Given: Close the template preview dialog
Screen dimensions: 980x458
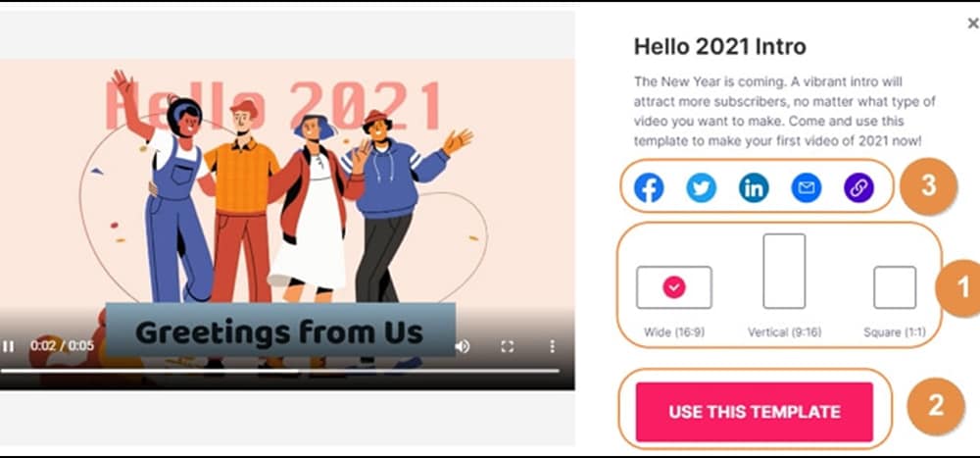Looking at the screenshot, I should [972, 24].
